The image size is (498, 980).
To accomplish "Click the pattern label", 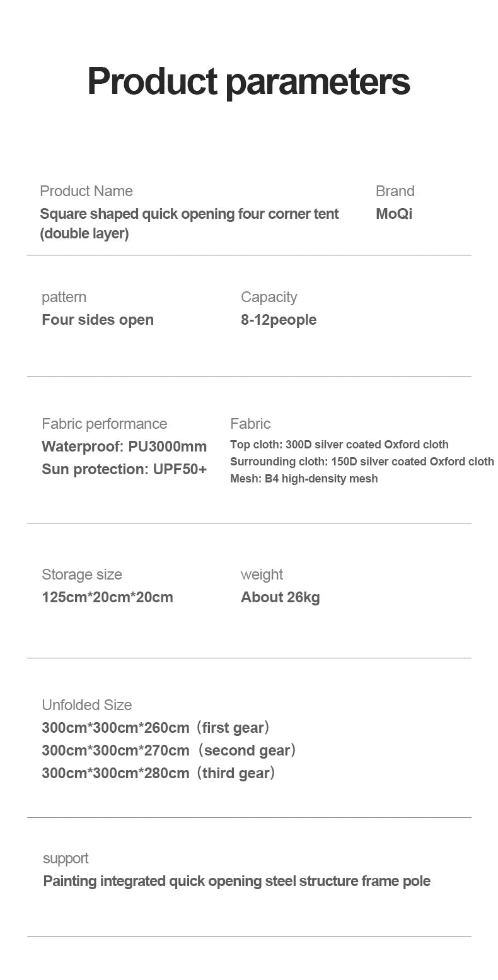I will click(x=64, y=297).
